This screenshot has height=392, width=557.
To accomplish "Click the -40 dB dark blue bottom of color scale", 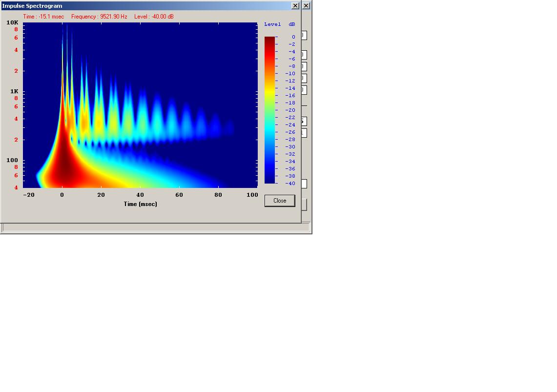I will (269, 182).
